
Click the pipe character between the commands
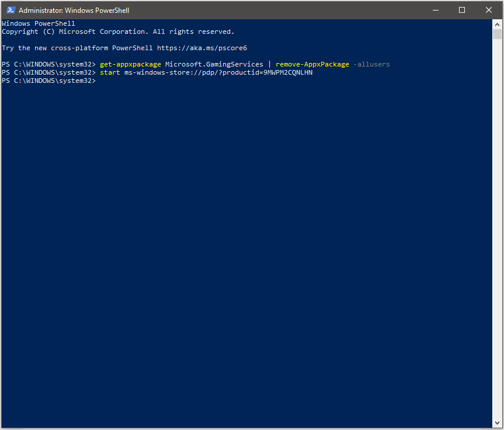point(269,65)
